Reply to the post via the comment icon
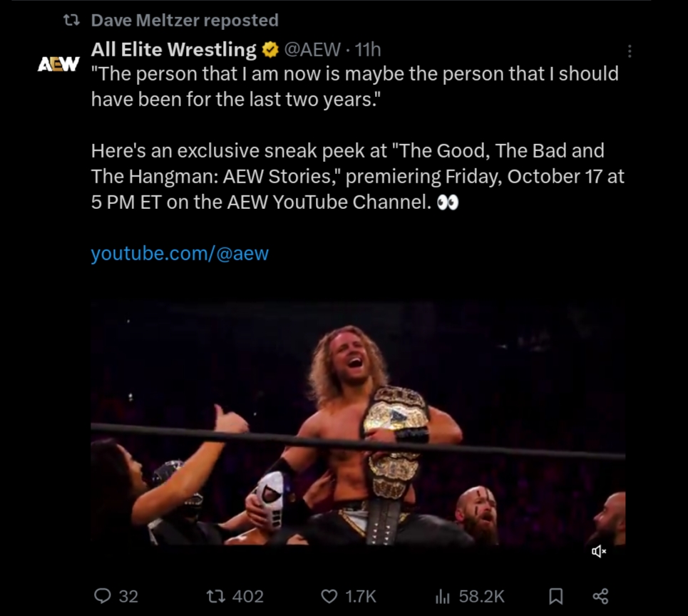Image resolution: width=688 pixels, height=616 pixels. click(104, 595)
